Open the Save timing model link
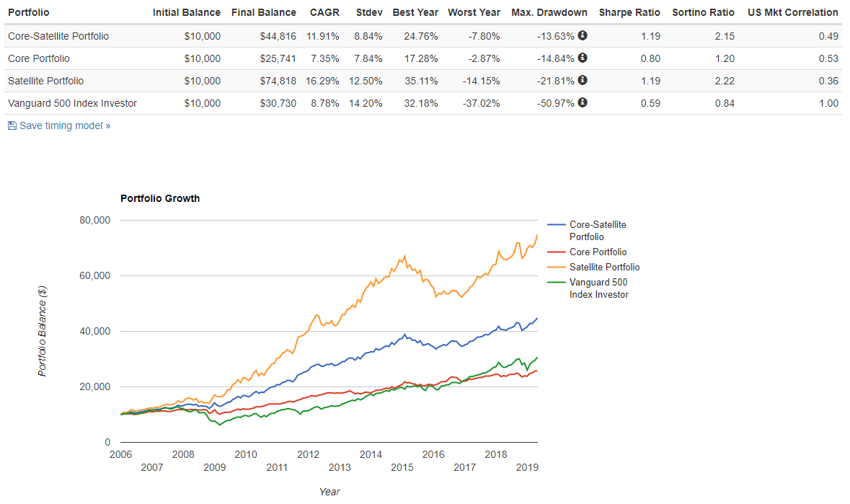The height and width of the screenshot is (504, 850). tap(62, 125)
